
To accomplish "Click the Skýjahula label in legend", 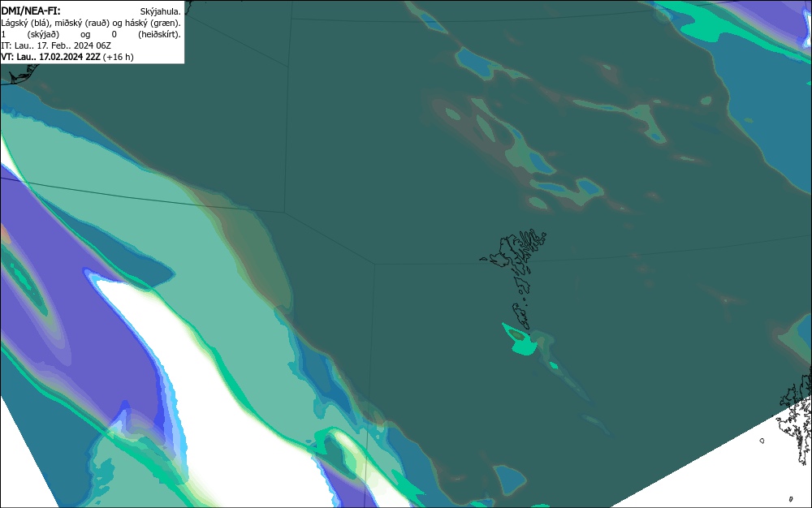I will [161, 11].
